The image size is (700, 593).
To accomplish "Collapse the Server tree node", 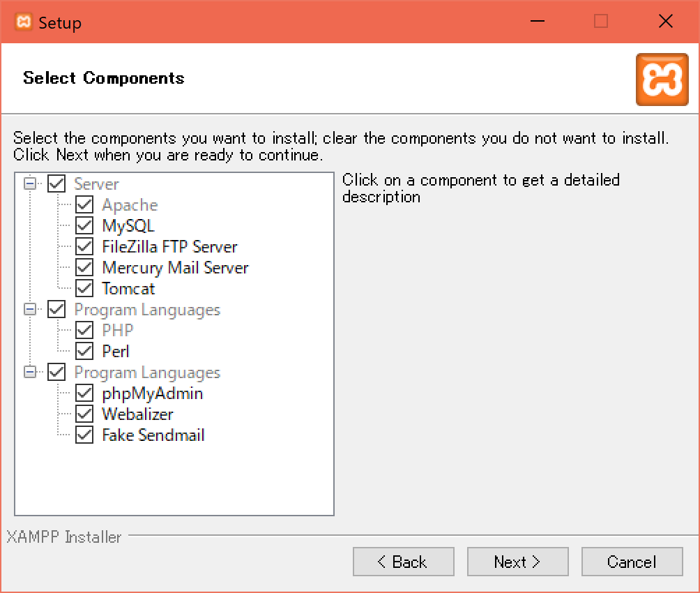I will point(30,183).
